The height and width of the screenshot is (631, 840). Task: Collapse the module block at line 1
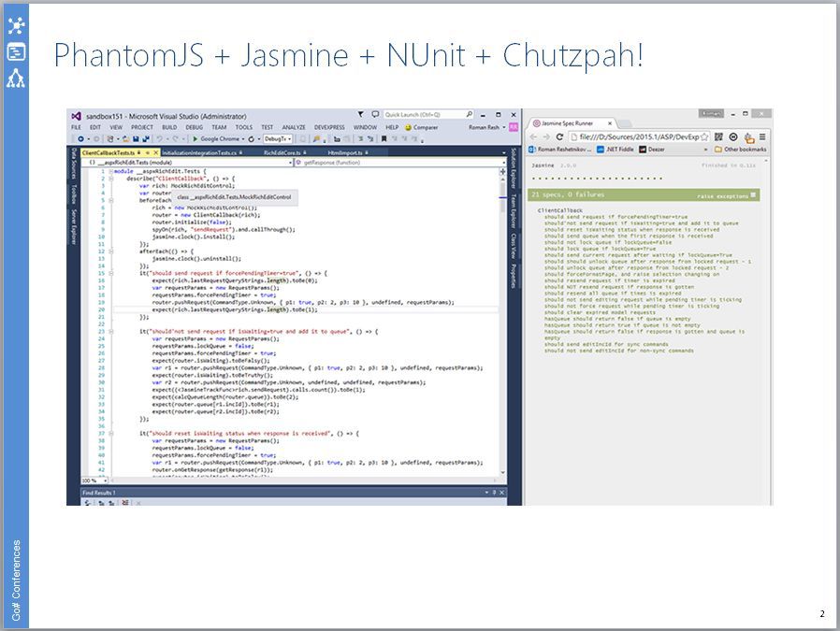pos(111,171)
